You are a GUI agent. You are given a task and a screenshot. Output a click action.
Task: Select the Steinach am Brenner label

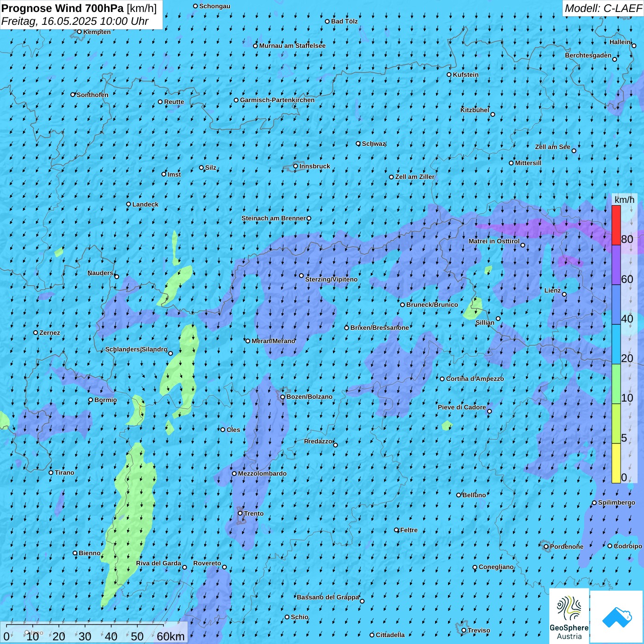click(273, 218)
